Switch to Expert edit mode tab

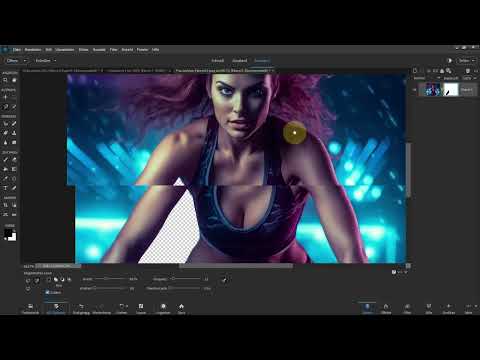(261, 61)
